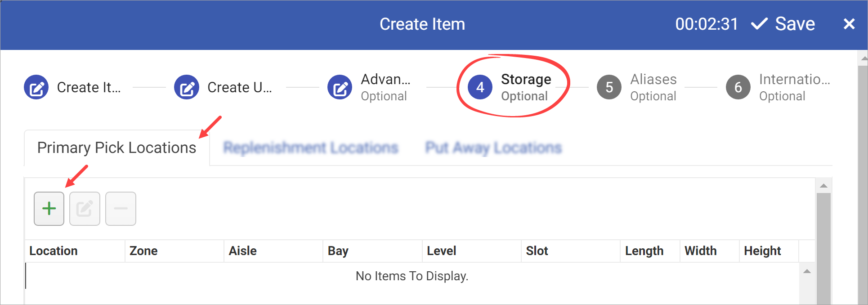868x305 pixels.
Task: Click the minus icon to remove a location
Action: click(121, 208)
